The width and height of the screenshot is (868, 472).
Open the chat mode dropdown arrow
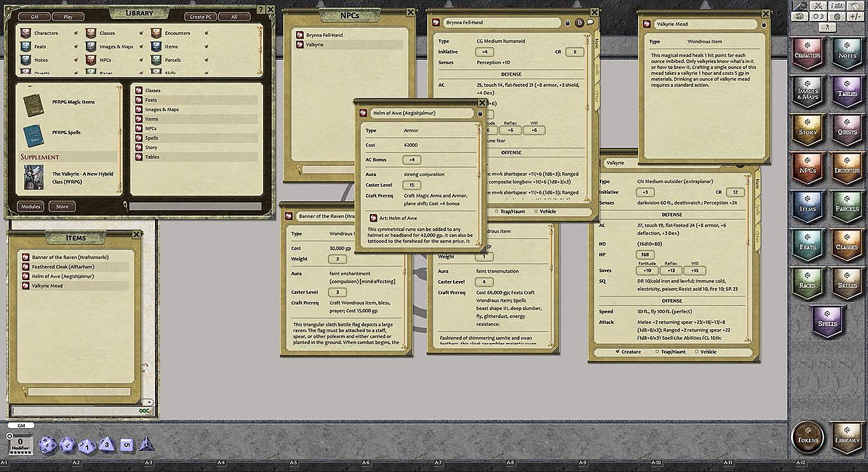coord(148,402)
